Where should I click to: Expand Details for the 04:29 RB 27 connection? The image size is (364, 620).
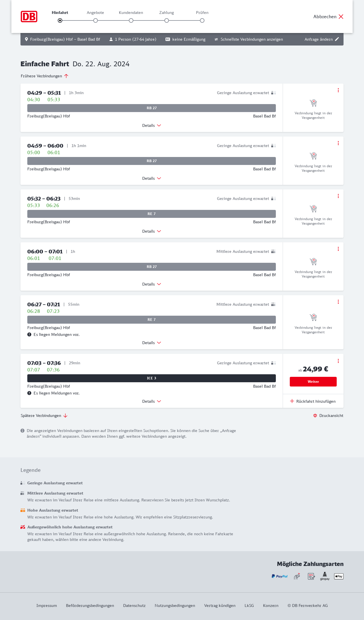point(152,125)
